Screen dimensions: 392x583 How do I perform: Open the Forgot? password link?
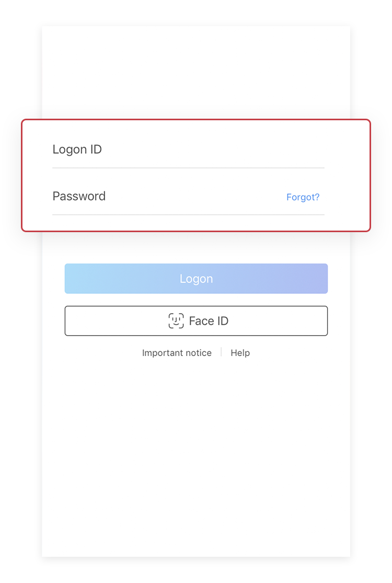coord(303,197)
